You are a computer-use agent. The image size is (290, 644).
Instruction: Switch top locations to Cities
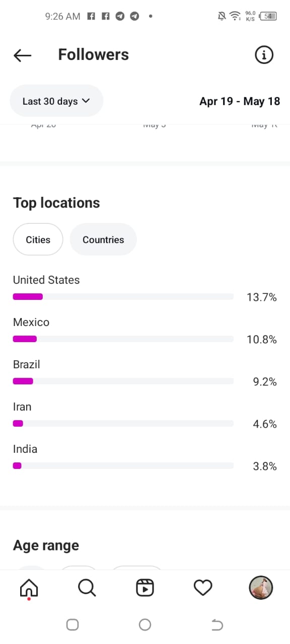coord(38,239)
